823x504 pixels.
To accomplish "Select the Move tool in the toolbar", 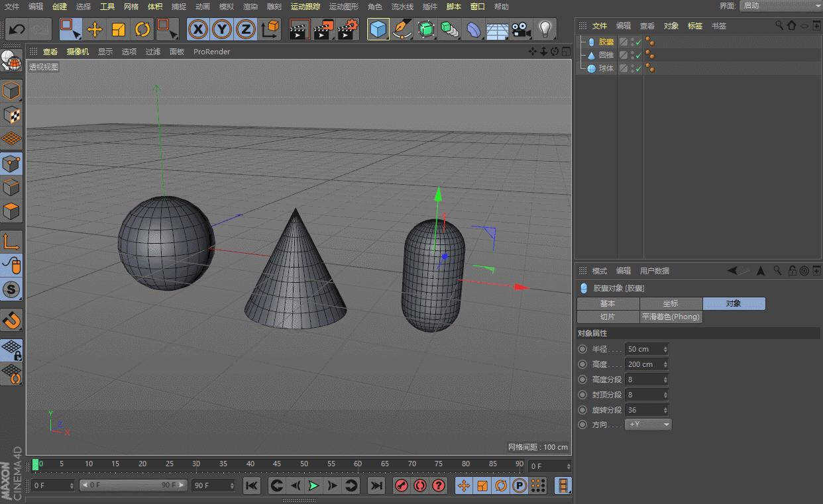I will pyautogui.click(x=95, y=29).
